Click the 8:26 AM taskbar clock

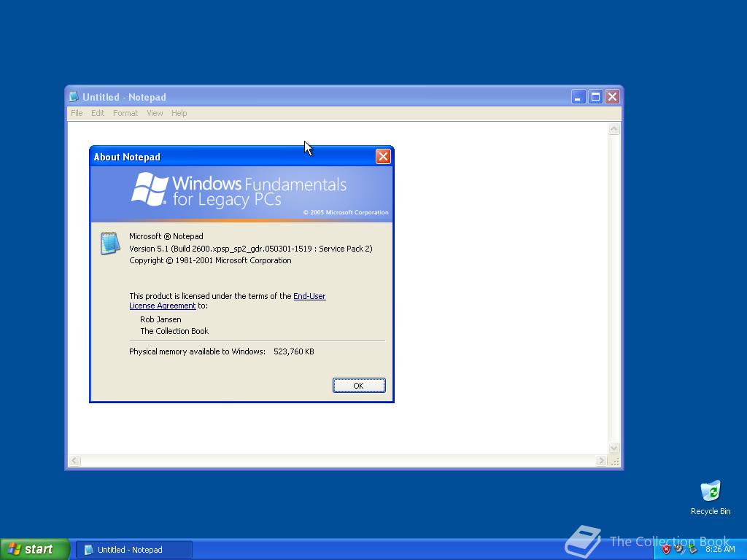click(720, 549)
